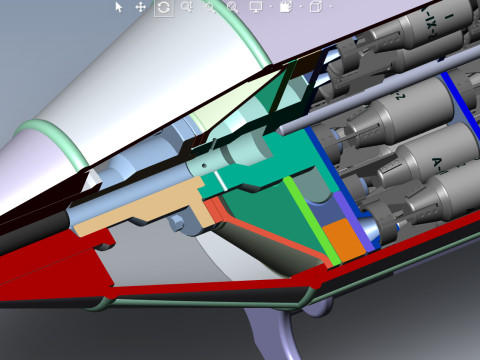Viewport: 480px width, 360px height.
Task: Open the monitor display options icon
Action: pyautogui.click(x=256, y=7)
